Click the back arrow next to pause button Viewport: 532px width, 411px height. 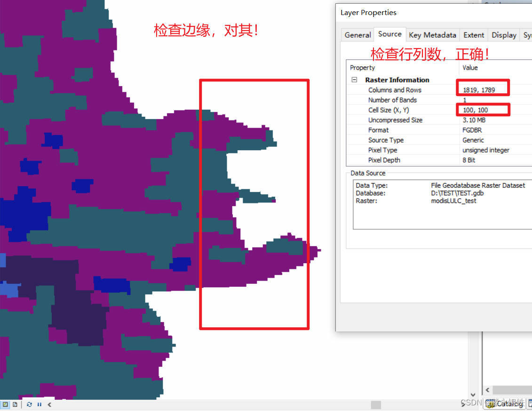(x=49, y=404)
